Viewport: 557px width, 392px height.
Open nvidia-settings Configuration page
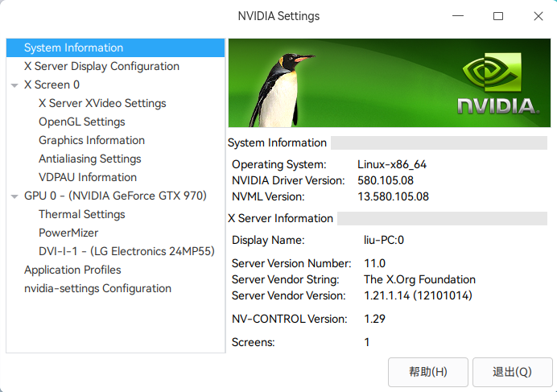point(97,288)
